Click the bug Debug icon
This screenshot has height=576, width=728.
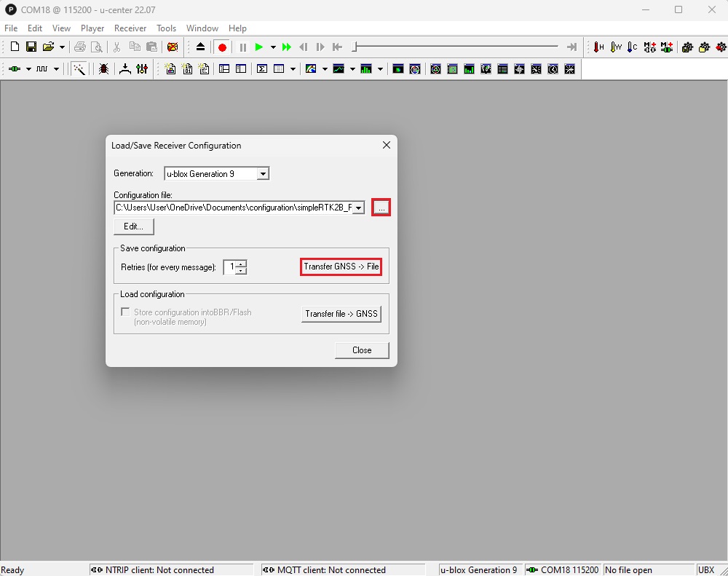[x=103, y=69]
